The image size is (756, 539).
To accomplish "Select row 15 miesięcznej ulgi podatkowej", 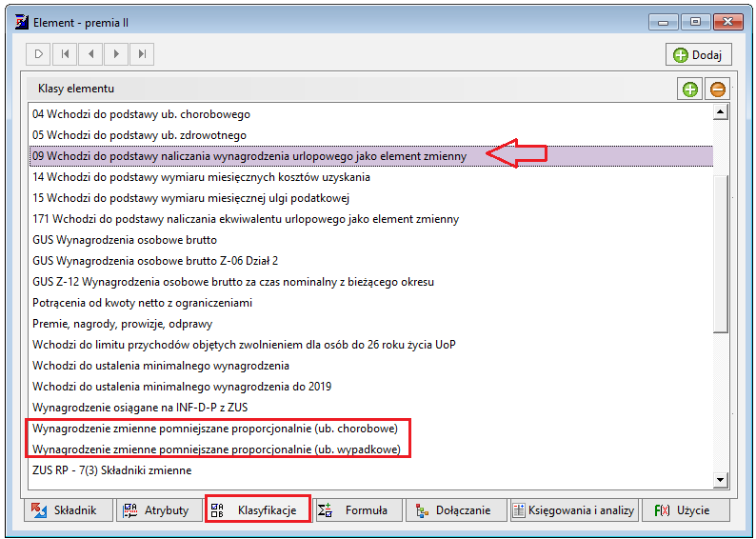I will click(370, 198).
